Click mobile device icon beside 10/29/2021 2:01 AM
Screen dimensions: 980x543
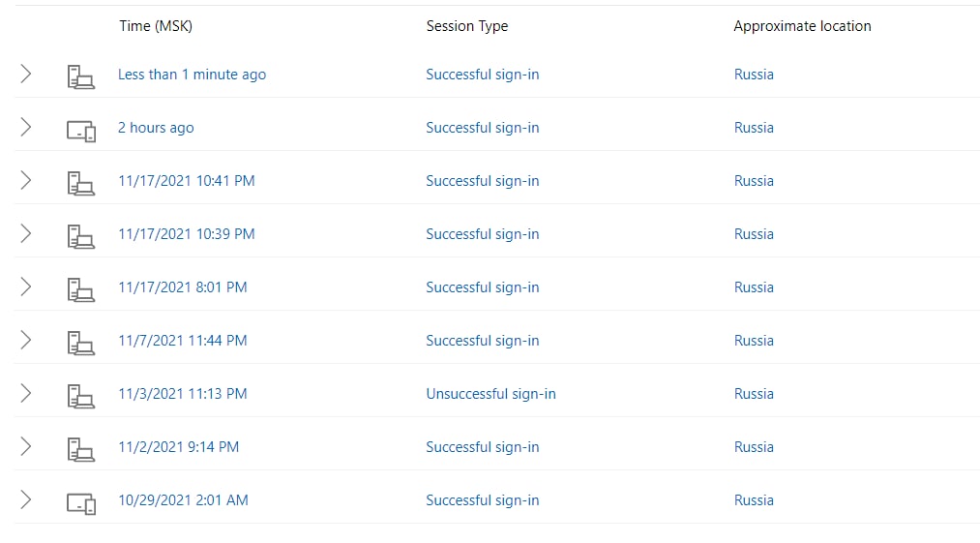[x=81, y=503]
